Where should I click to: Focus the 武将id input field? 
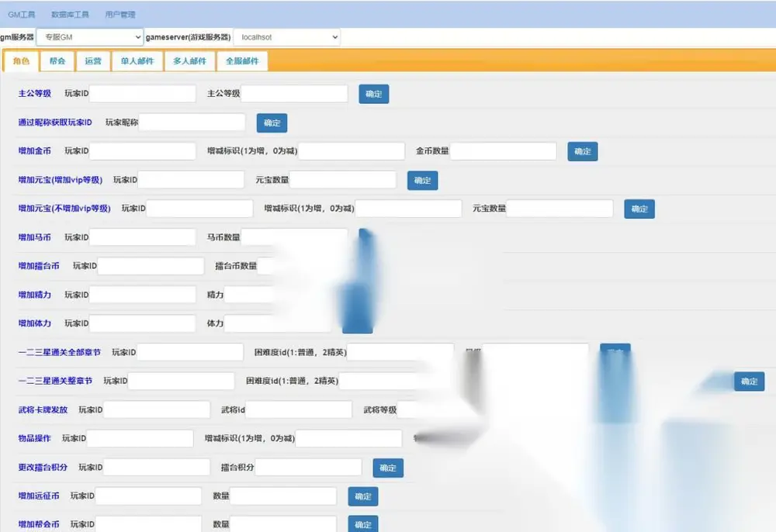point(299,409)
